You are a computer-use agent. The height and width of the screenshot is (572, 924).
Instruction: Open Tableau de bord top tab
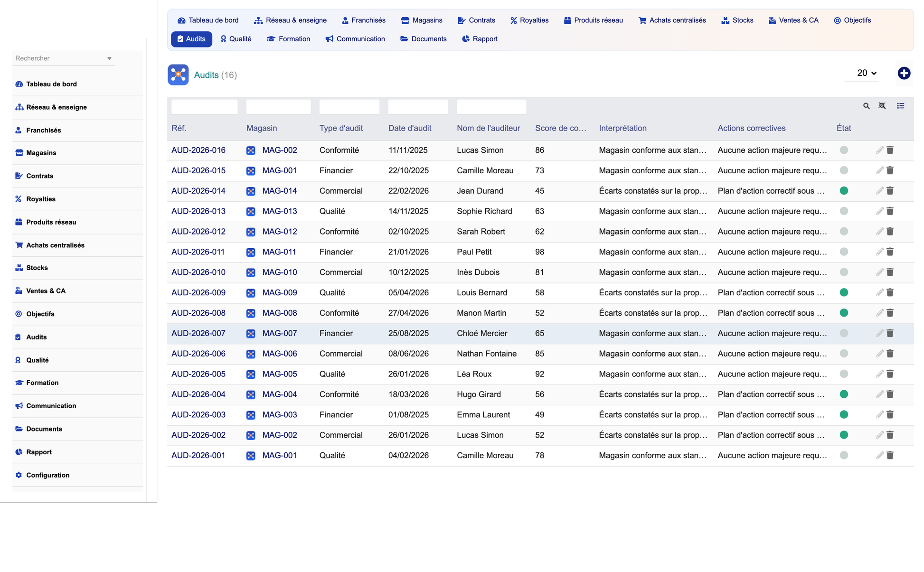208,20
